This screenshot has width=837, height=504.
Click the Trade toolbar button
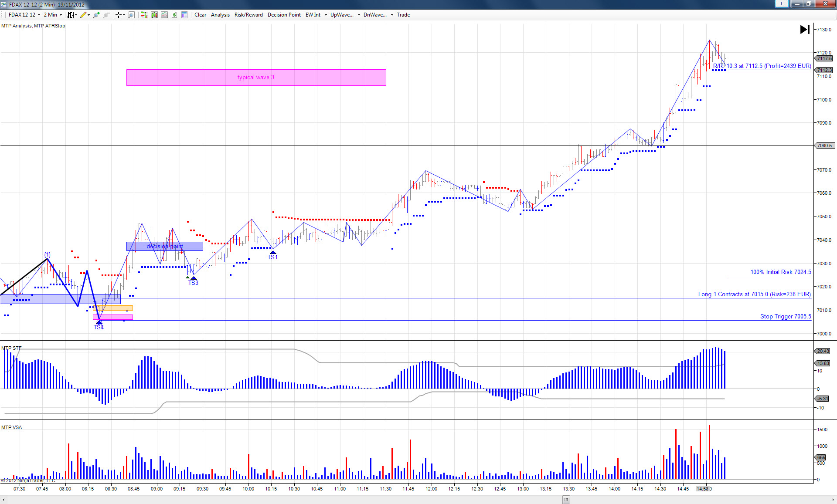click(403, 15)
